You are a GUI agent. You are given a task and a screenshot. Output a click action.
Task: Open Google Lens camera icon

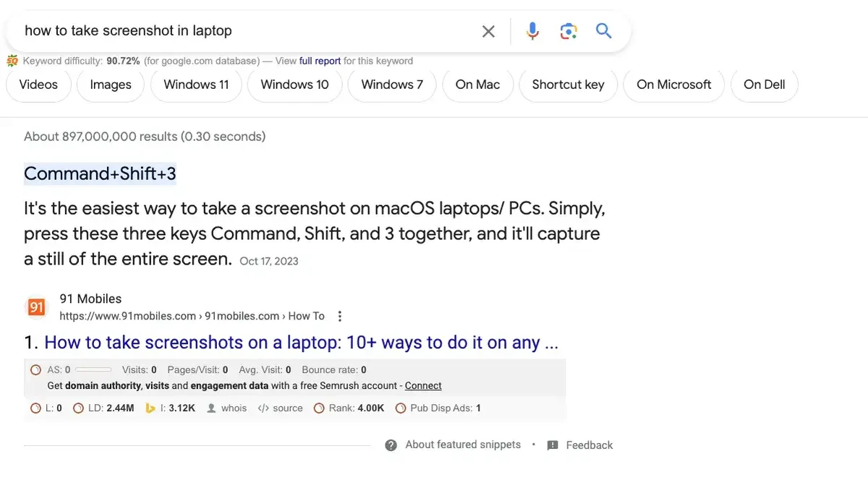(569, 31)
